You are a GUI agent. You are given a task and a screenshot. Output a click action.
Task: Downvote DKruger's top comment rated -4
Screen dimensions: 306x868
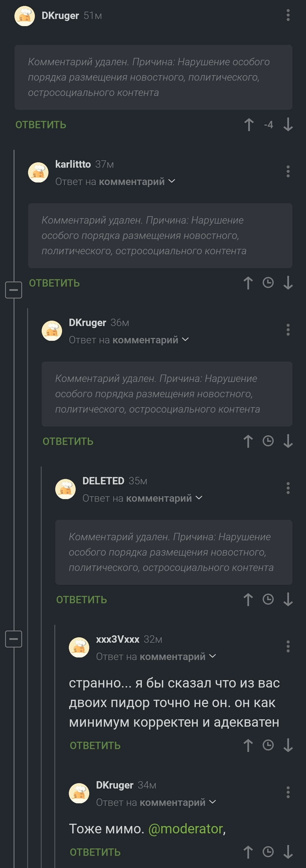click(288, 125)
